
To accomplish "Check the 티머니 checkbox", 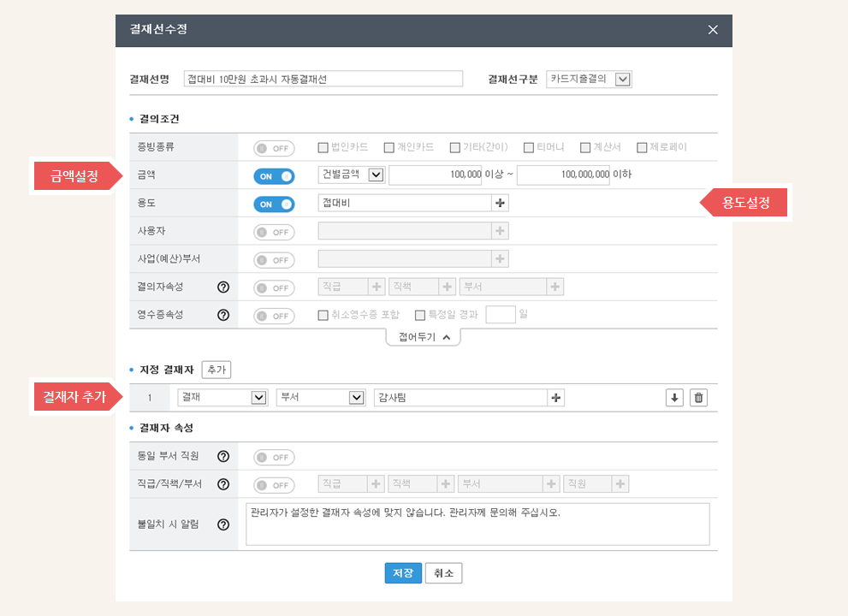I will pyautogui.click(x=529, y=147).
